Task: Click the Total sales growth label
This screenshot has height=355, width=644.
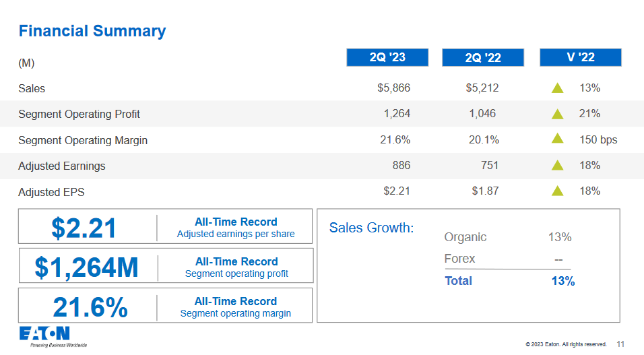Action: pyautogui.click(x=458, y=281)
